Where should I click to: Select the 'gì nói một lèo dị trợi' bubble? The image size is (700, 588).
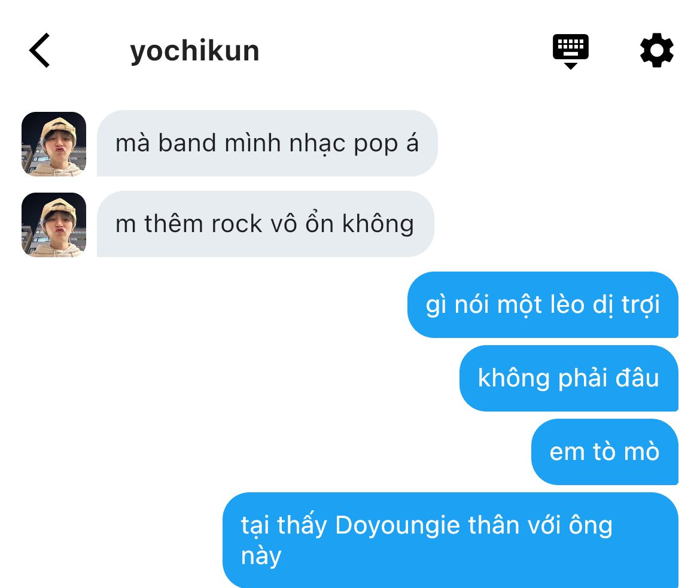[543, 305]
